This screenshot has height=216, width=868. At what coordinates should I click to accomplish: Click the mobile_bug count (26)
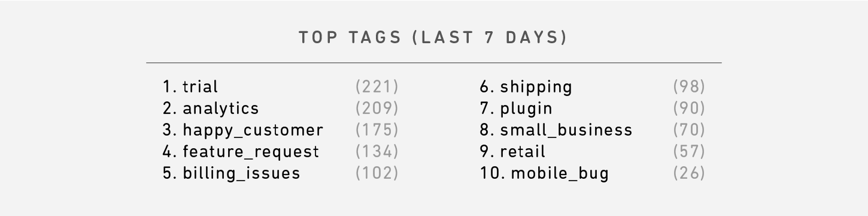click(x=689, y=173)
